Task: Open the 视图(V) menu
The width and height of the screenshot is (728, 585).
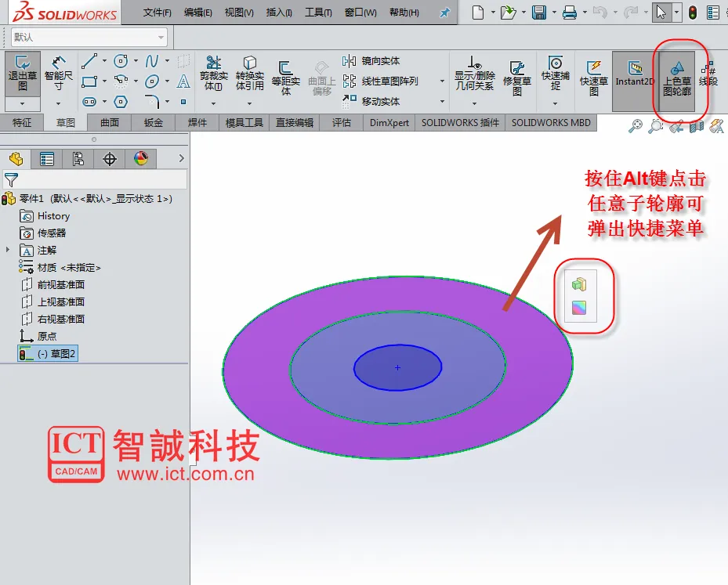Action: tap(239, 13)
